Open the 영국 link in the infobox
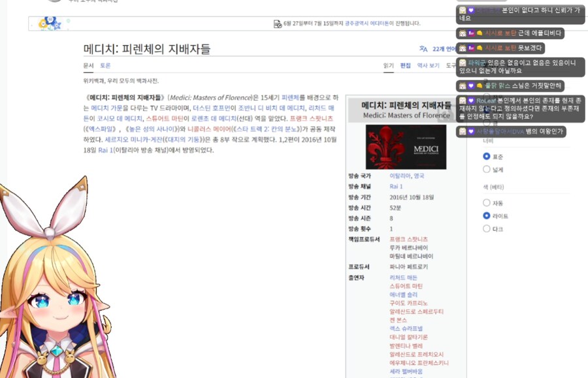Viewport: 588px width, 378px height. 419,176
